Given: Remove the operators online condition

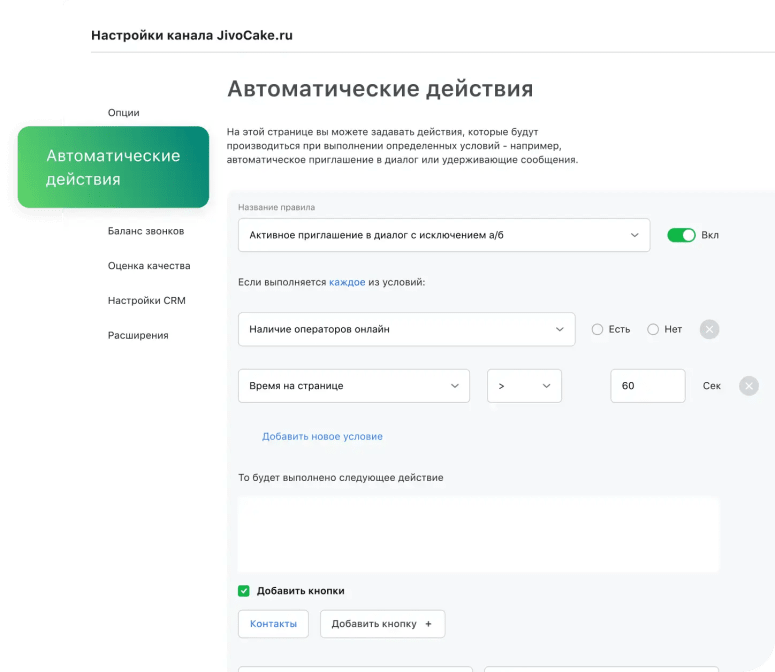Looking at the screenshot, I should (709, 329).
